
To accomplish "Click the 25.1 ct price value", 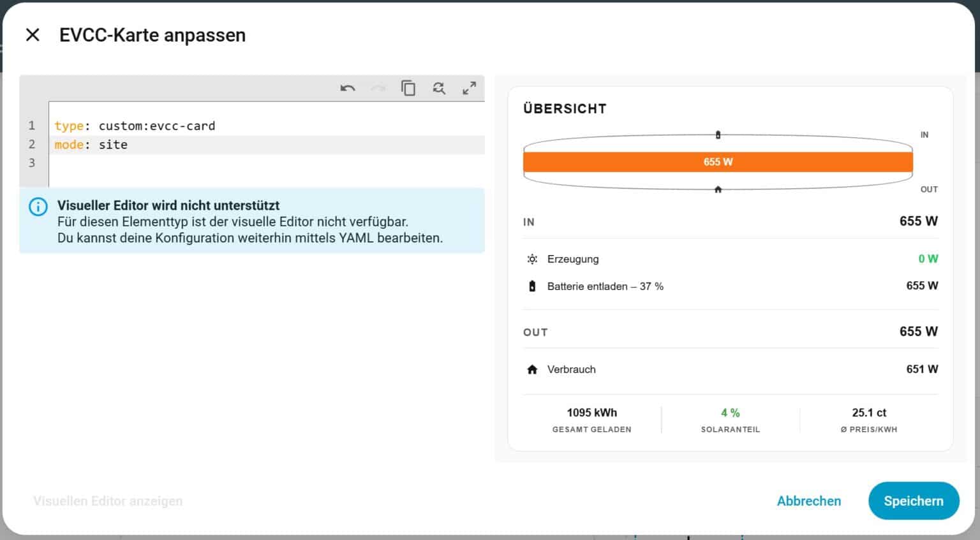I will (869, 412).
